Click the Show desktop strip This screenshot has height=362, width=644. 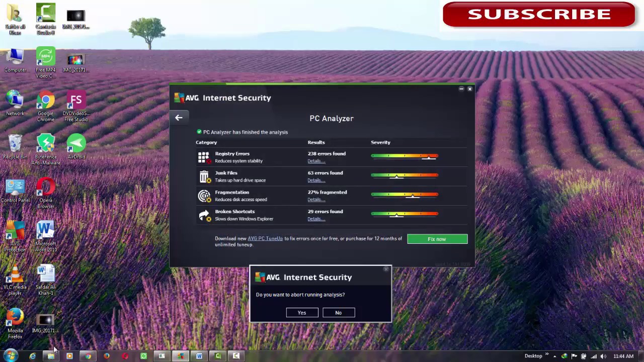point(641,356)
